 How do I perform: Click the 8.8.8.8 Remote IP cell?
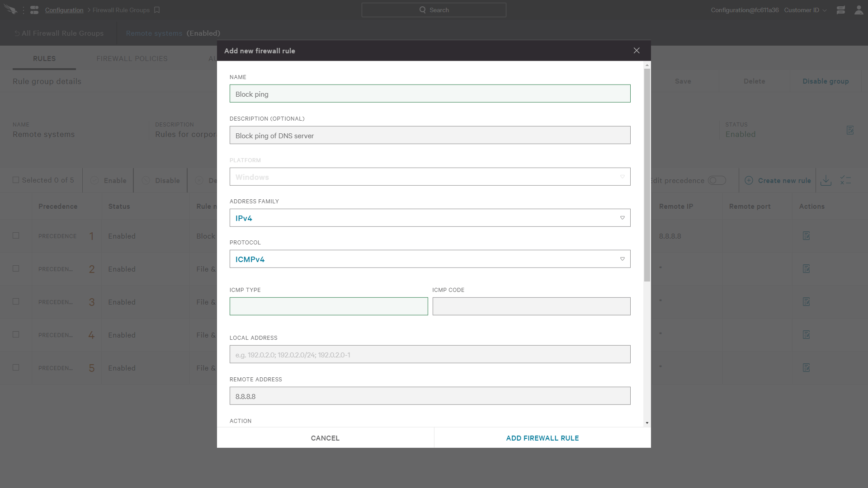670,236
